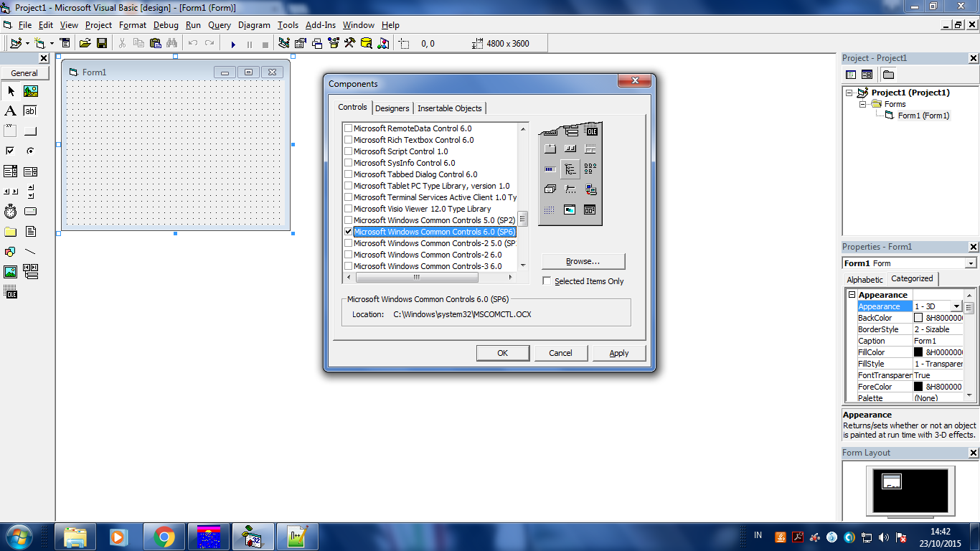
Task: Select the OLE control at toolbox bottom
Action: pyautogui.click(x=11, y=293)
